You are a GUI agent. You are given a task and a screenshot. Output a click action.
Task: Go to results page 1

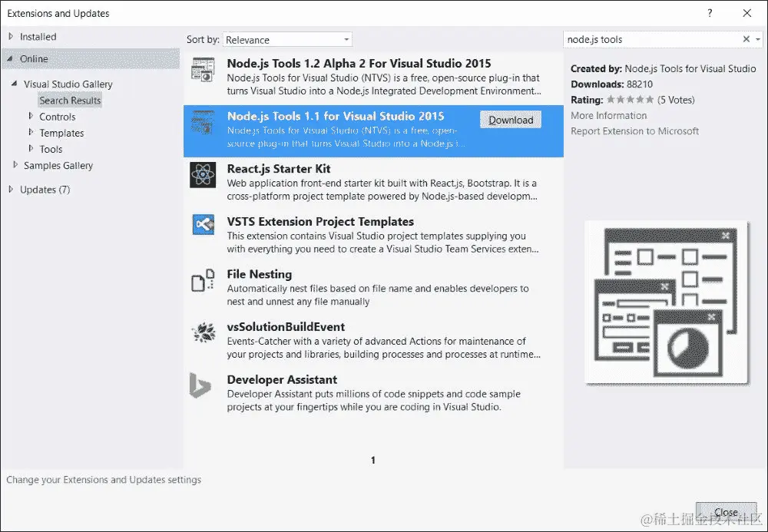[x=373, y=460]
